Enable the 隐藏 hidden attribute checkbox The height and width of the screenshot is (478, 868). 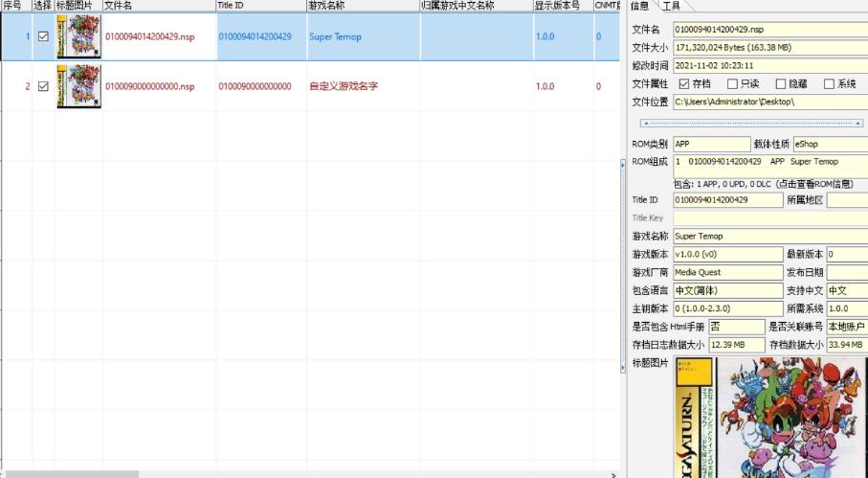click(781, 83)
